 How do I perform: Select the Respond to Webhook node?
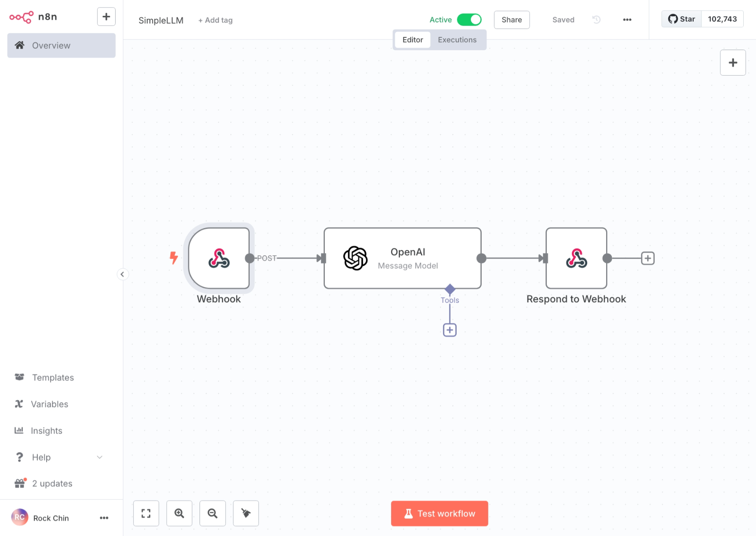576,258
